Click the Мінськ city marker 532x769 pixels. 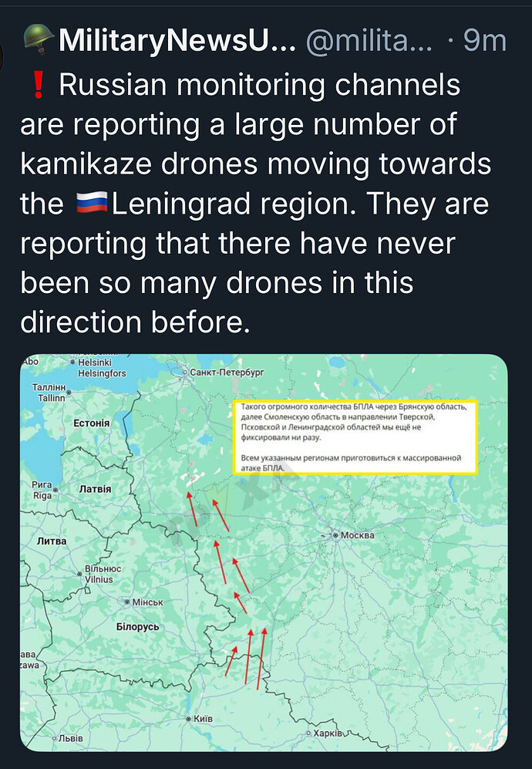128,602
